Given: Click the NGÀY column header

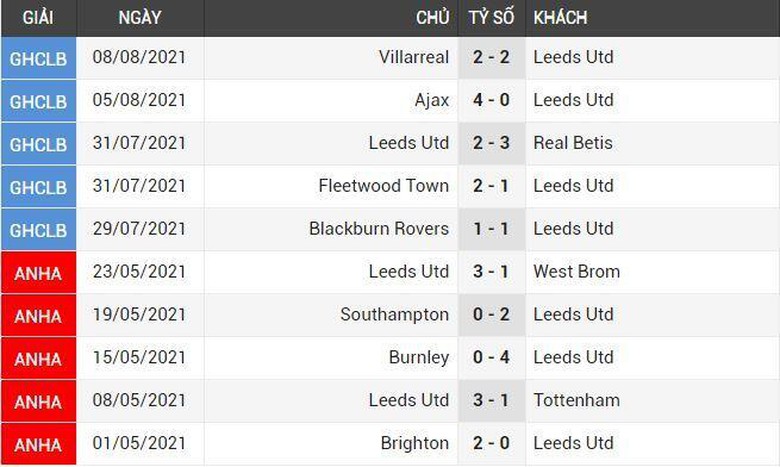Looking at the screenshot, I should click(x=139, y=18).
